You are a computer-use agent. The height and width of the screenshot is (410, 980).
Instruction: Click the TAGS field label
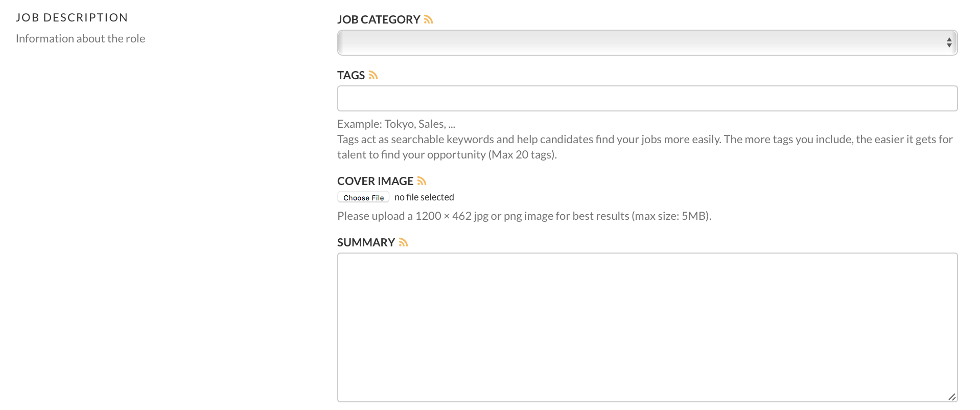(x=351, y=75)
